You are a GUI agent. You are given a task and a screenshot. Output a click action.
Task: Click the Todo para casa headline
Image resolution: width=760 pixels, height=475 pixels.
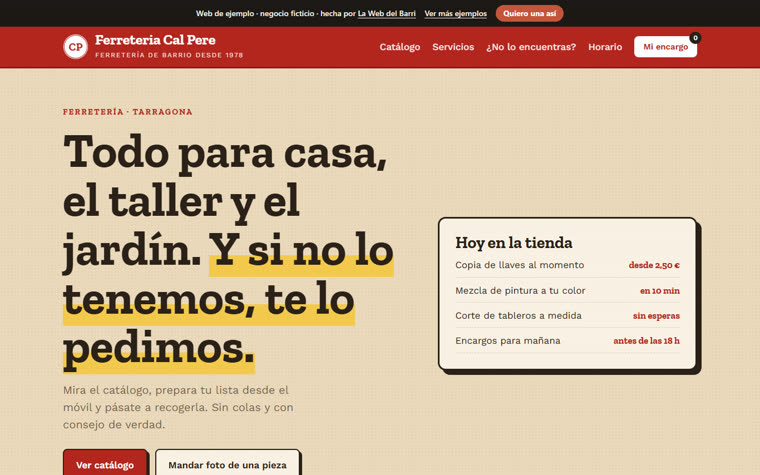[228, 252]
